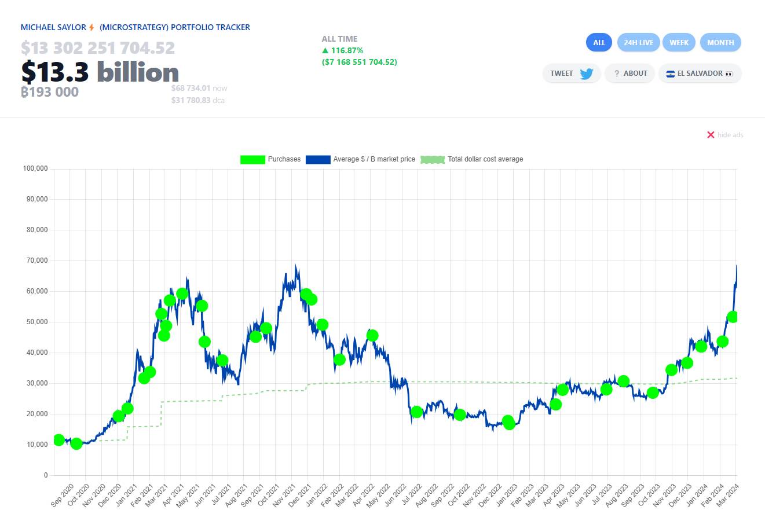Click the Sep 2020 x-axis label
765x532 pixels.
pyautogui.click(x=63, y=496)
